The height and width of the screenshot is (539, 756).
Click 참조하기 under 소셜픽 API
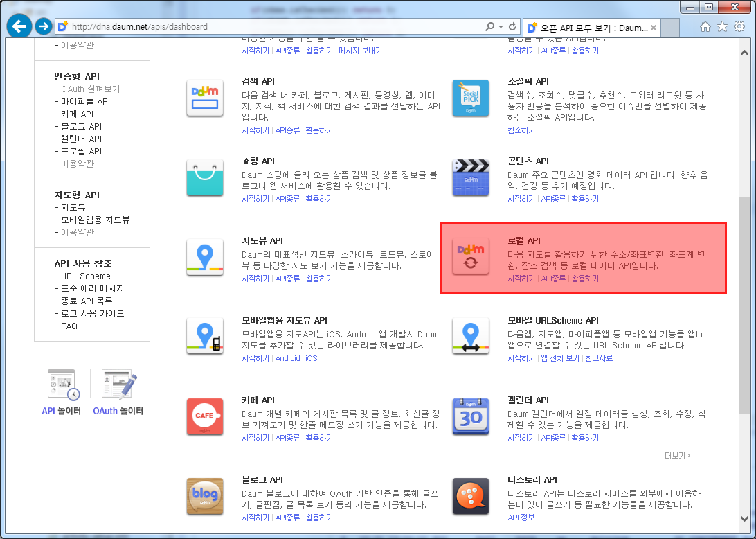[x=521, y=130]
